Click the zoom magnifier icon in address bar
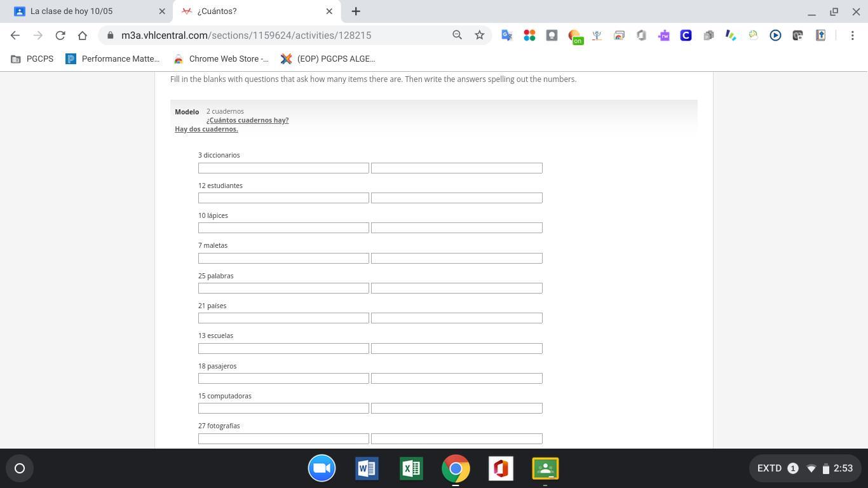This screenshot has width=868, height=488. point(457,36)
